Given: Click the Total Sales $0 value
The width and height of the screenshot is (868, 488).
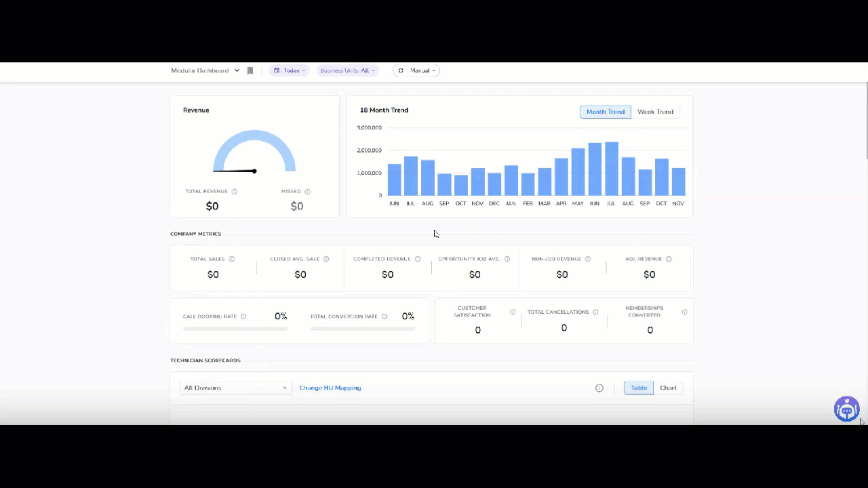Looking at the screenshot, I should click(213, 275).
